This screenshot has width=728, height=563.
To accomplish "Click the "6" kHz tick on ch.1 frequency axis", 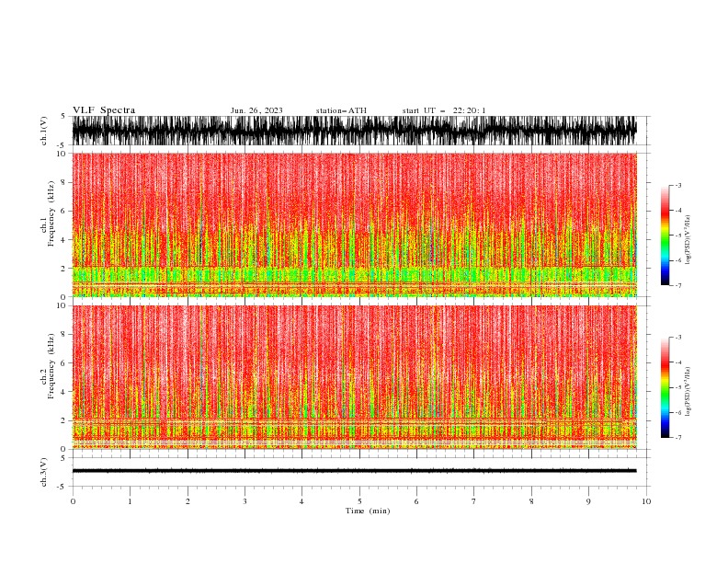I will (63, 211).
